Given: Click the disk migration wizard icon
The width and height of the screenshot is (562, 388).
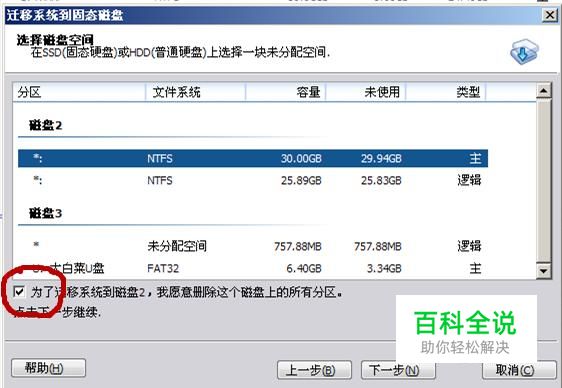Looking at the screenshot, I should tap(524, 52).
